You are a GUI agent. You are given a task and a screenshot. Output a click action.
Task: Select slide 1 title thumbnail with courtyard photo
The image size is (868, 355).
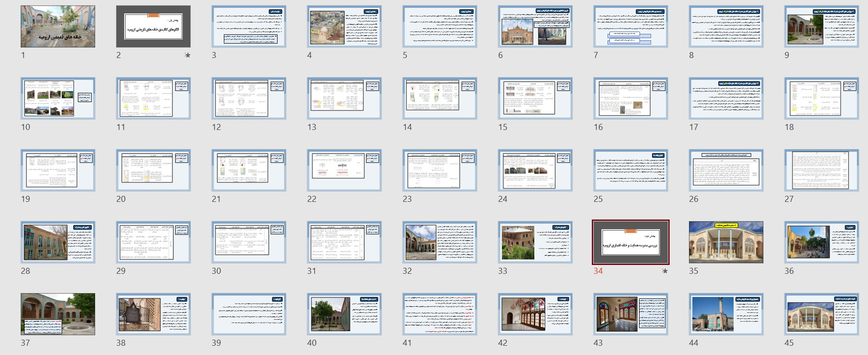[x=58, y=26]
